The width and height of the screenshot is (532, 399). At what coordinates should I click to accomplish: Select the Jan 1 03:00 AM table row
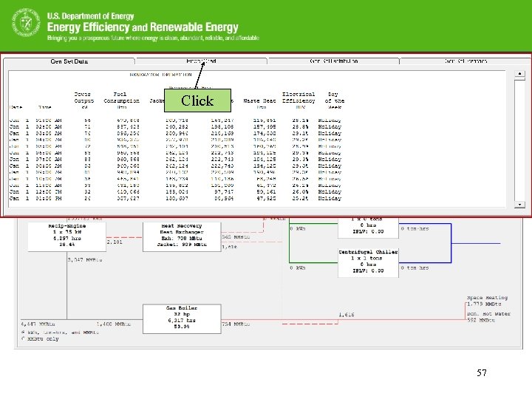point(175,133)
